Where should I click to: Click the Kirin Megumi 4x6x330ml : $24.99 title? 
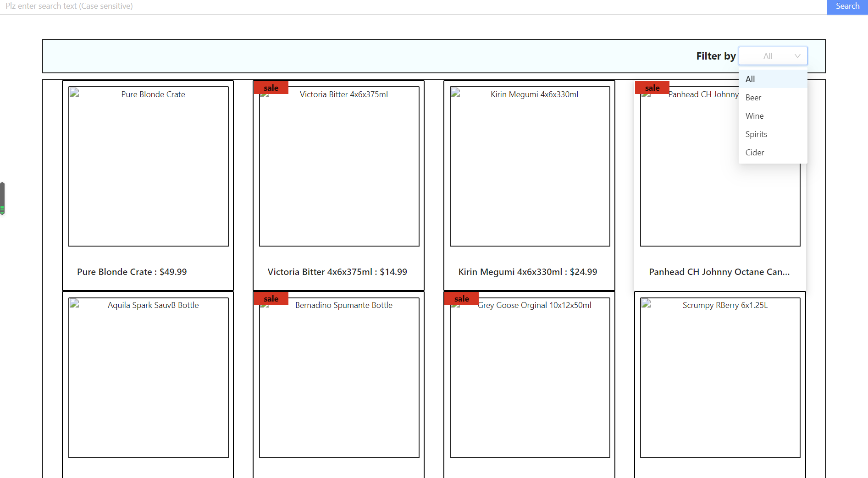pyautogui.click(x=528, y=272)
